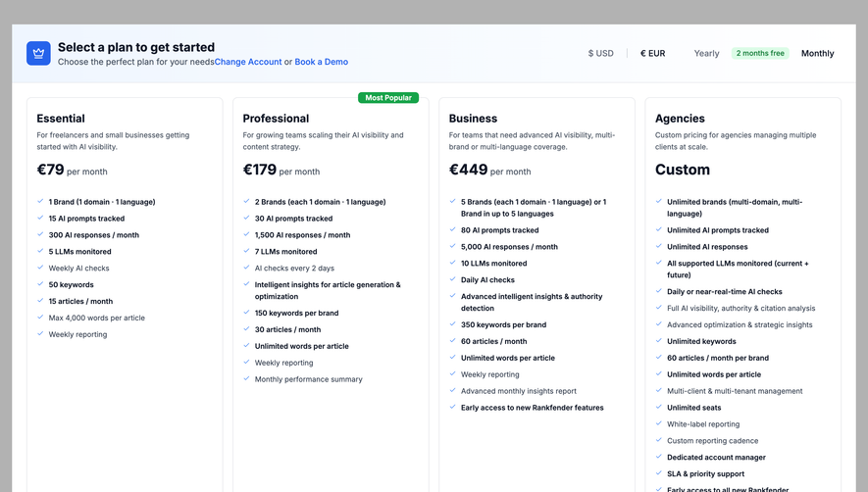The image size is (868, 492).
Task: Click checkmark beside Unlimited AI responses
Action: coord(659,246)
